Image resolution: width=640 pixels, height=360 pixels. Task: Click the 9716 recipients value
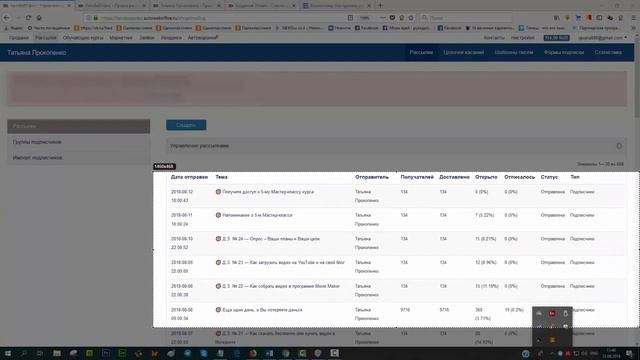point(405,310)
